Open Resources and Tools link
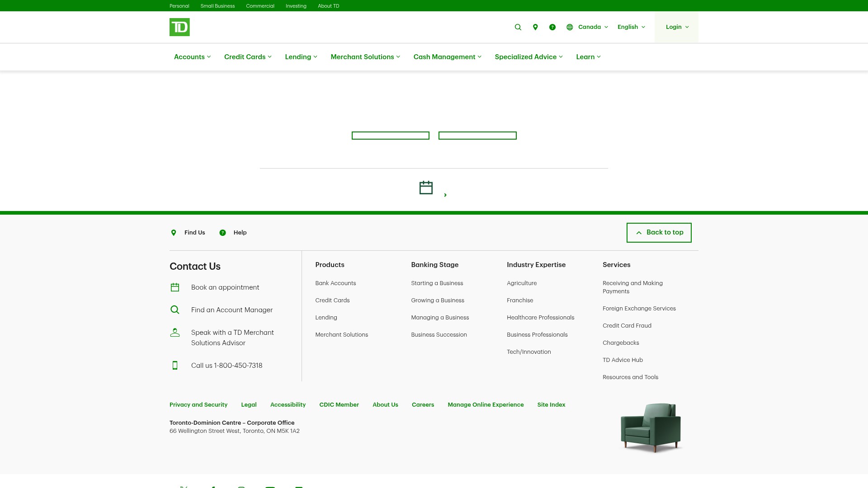 (630, 377)
